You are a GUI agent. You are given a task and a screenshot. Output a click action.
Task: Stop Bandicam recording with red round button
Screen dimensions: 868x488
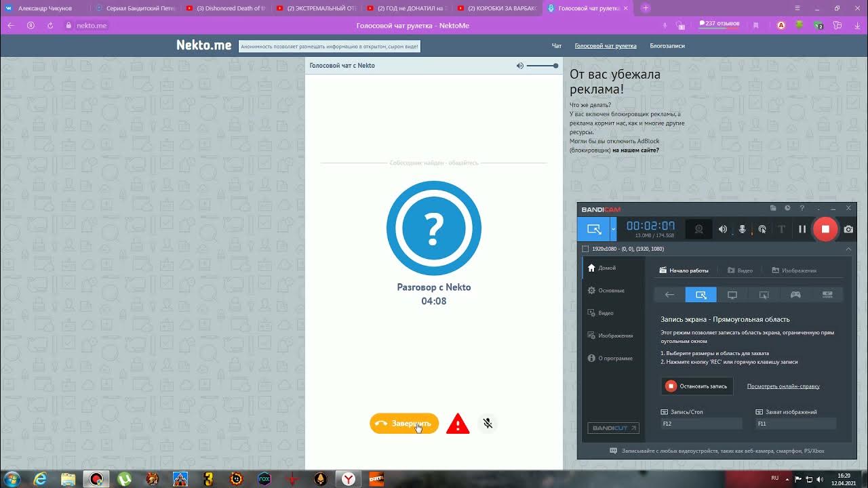[x=825, y=229]
